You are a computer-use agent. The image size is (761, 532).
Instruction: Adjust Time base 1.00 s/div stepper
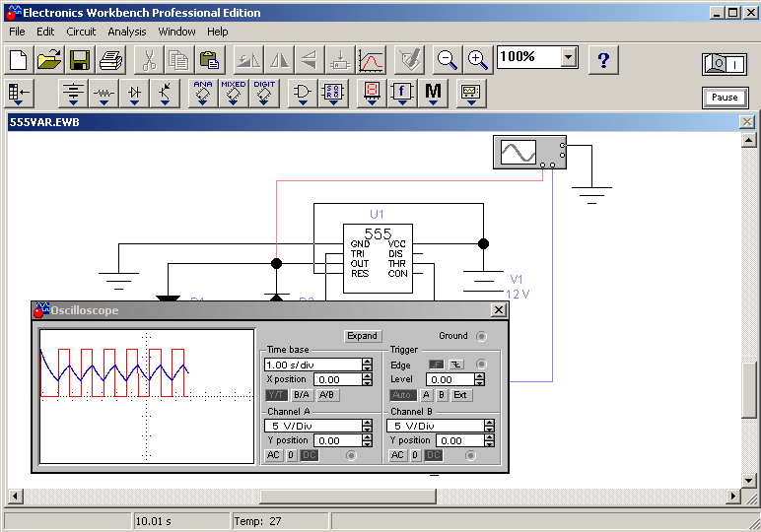(368, 365)
